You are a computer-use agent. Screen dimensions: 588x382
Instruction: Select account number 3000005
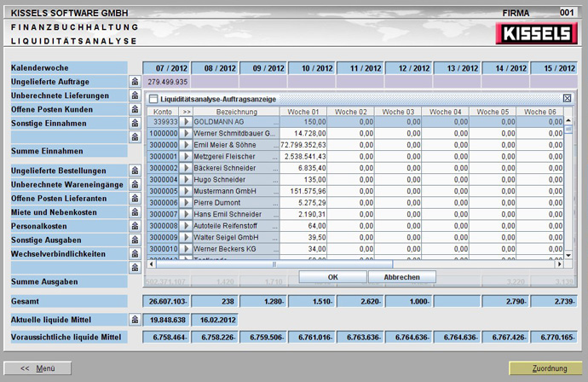tap(163, 191)
